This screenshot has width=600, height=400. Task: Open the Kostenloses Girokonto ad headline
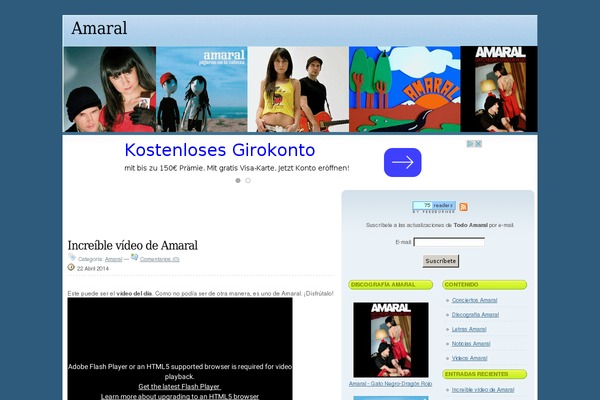pos(220,150)
